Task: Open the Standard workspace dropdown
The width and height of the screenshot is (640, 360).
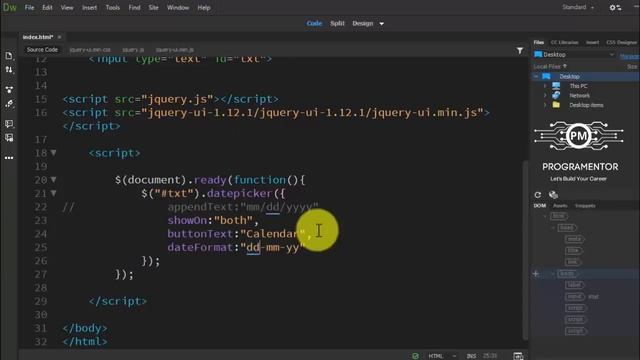Action: (578, 7)
